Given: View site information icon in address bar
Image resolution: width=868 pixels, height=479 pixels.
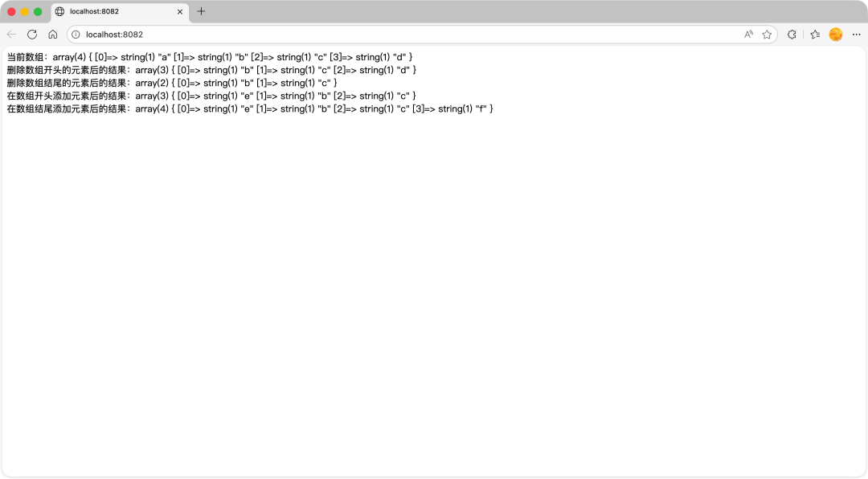Looking at the screenshot, I should coord(76,35).
